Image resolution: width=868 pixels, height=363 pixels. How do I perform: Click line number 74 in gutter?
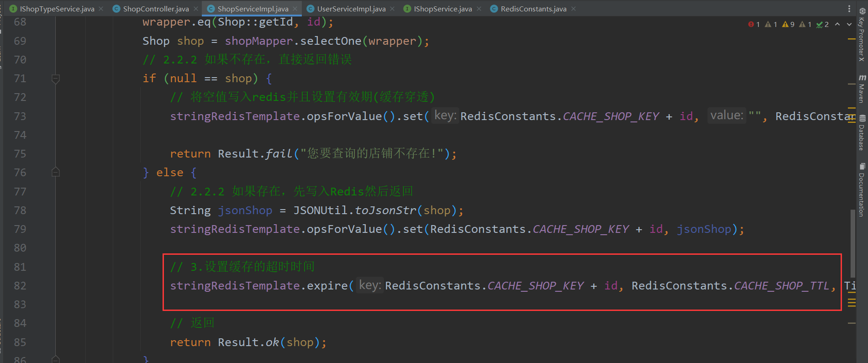[20, 135]
